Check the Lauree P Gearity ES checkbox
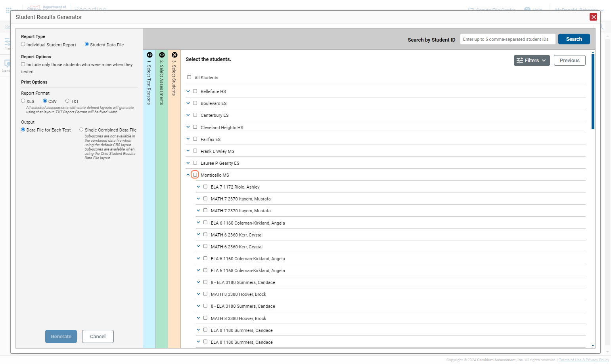 pos(195,163)
